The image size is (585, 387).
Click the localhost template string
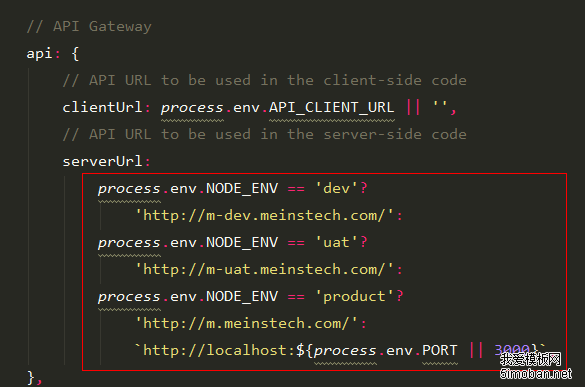(340, 350)
